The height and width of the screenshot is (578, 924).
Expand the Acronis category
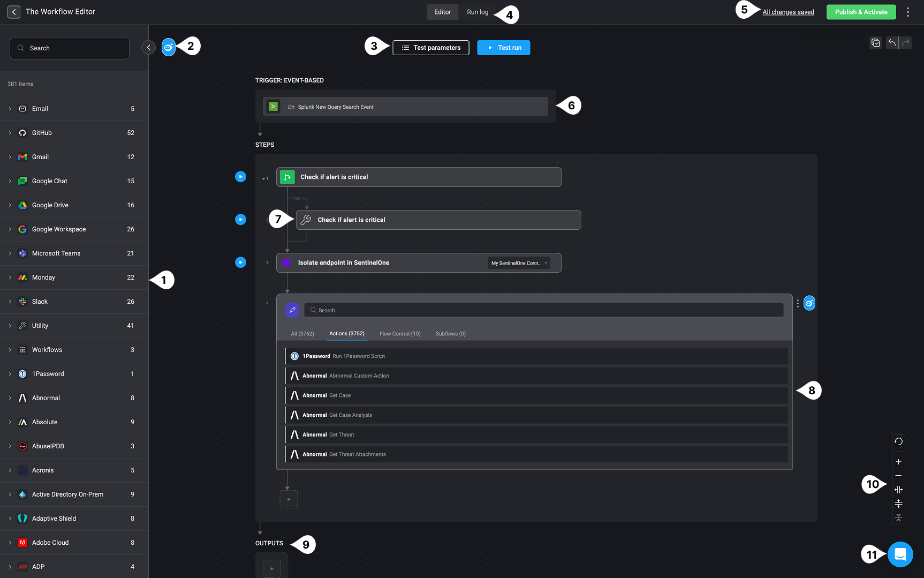10,470
